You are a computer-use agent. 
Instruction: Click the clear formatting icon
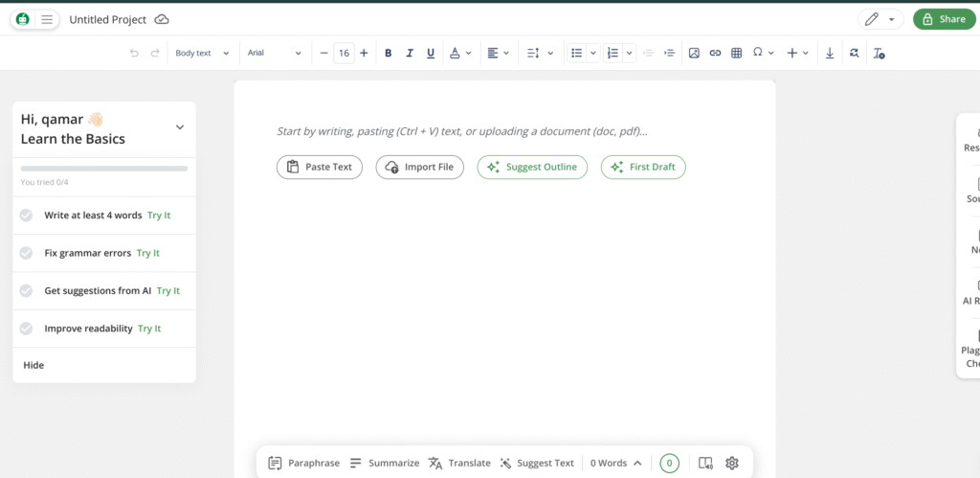point(879,54)
